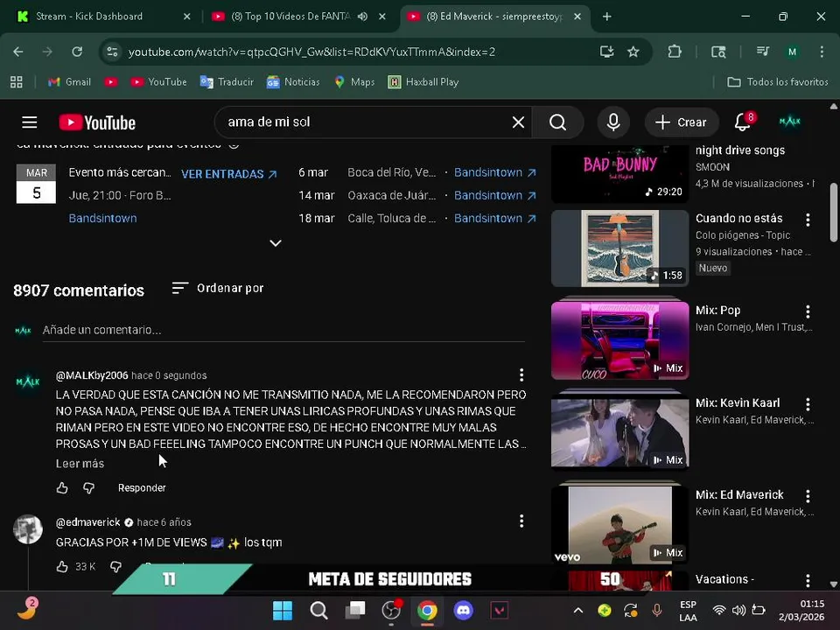Viewport: 840px width, 630px height.
Task: Start voice search with microphone
Action: (613, 122)
